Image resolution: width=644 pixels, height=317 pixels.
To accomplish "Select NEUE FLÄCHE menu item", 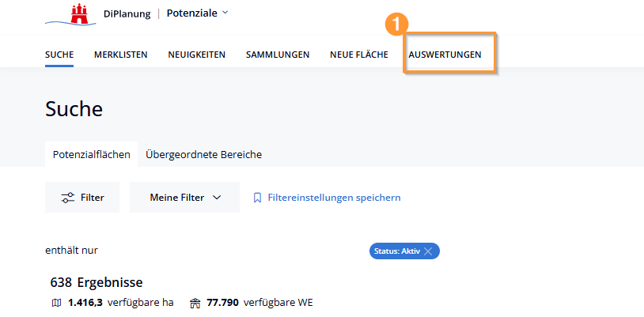I will pyautogui.click(x=358, y=55).
